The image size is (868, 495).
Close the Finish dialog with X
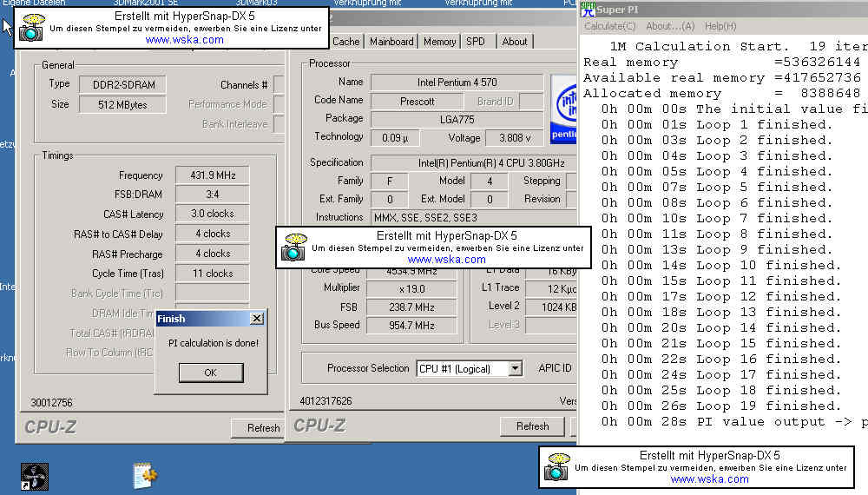pyautogui.click(x=257, y=319)
